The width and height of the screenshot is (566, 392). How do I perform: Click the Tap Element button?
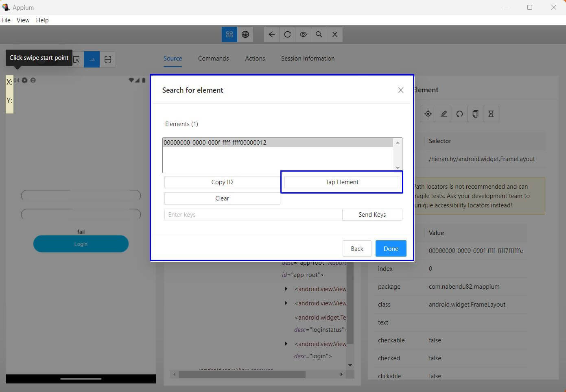pos(342,182)
